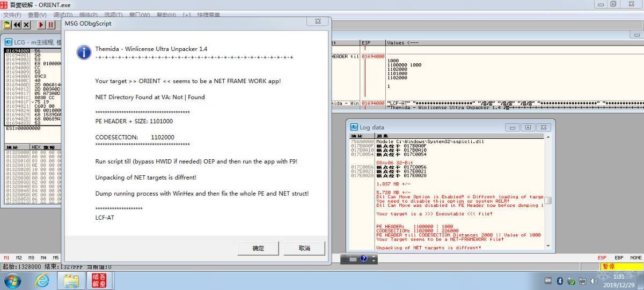Image resolution: width=644 pixels, height=290 pixels.
Task: Click the red run (play) toolbar icon
Action: coord(41,25)
